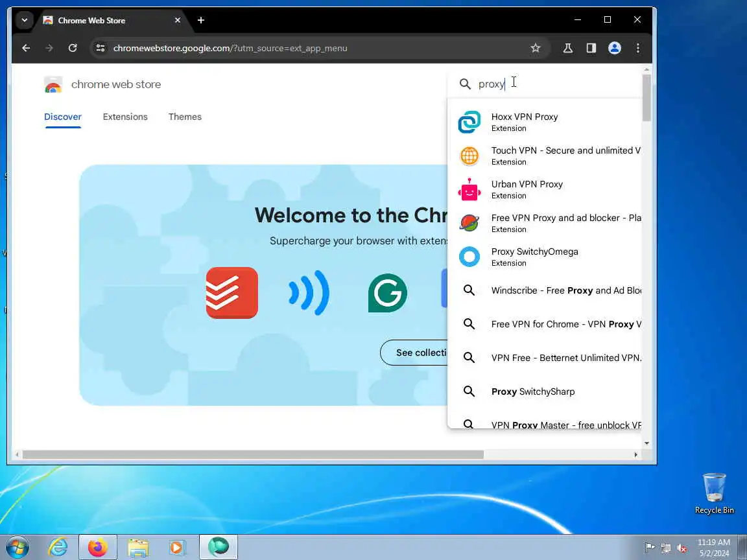The image size is (747, 560).
Task: Open the side panel icon
Action: pyautogui.click(x=591, y=48)
